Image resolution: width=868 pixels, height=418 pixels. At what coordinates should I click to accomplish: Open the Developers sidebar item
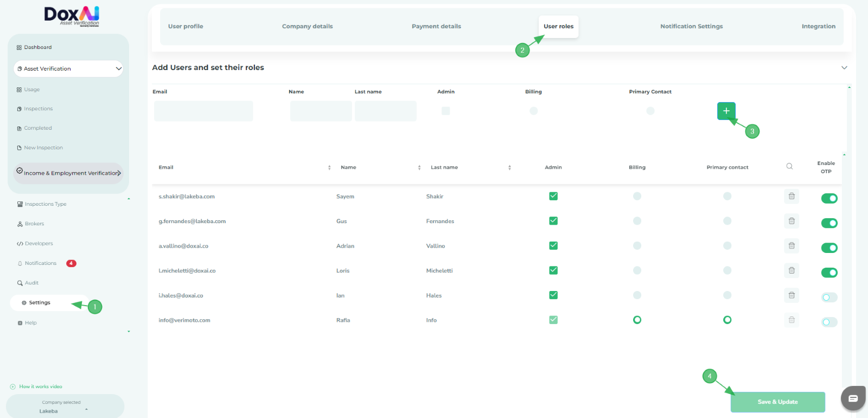[39, 244]
